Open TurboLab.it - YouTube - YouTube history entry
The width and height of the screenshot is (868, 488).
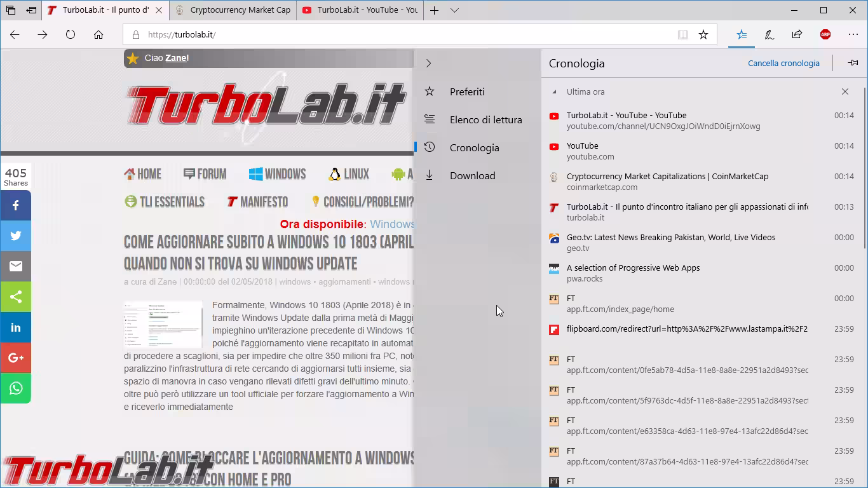pyautogui.click(x=702, y=121)
